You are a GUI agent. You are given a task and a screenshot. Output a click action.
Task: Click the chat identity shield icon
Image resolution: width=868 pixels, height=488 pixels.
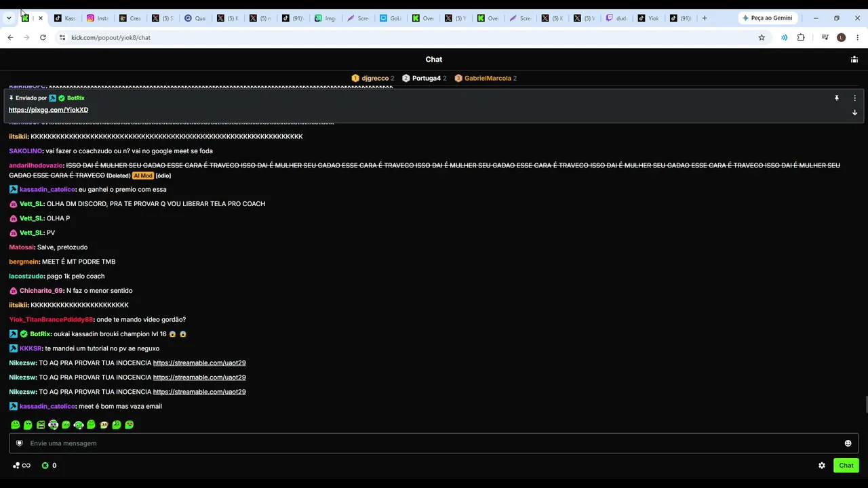[20, 443]
